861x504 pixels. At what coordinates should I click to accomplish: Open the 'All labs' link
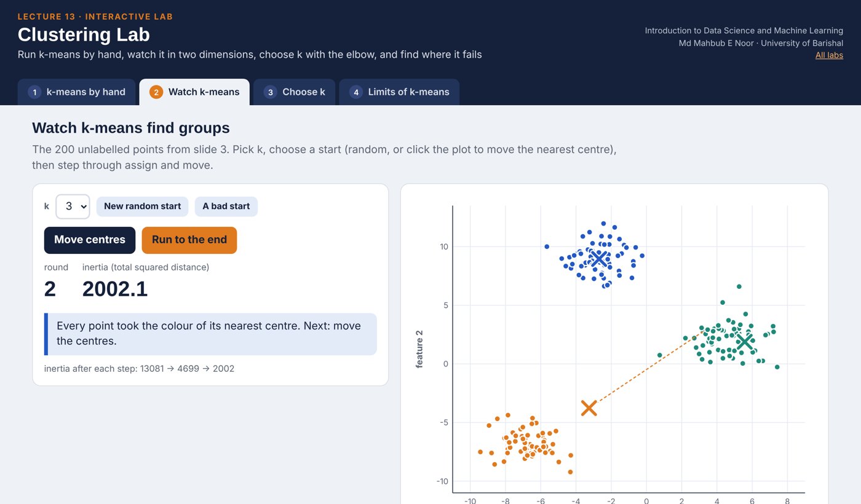[829, 55]
